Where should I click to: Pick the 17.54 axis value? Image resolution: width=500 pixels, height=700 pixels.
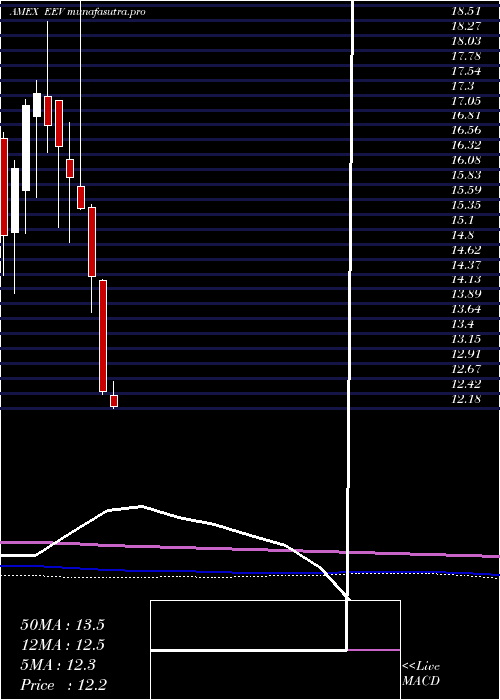click(466, 71)
